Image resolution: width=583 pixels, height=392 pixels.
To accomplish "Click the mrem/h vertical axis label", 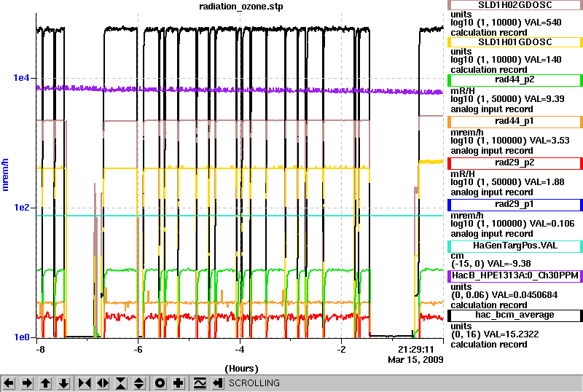I will pyautogui.click(x=5, y=175).
